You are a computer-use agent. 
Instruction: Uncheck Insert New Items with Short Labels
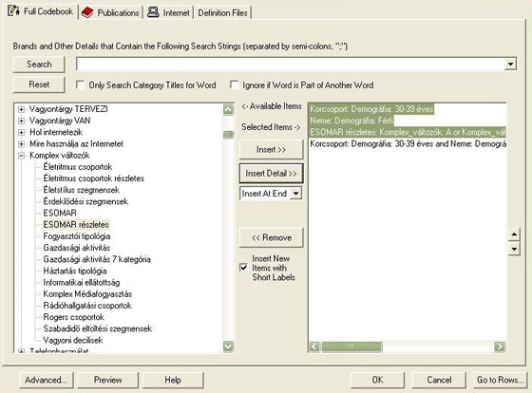coord(243,268)
